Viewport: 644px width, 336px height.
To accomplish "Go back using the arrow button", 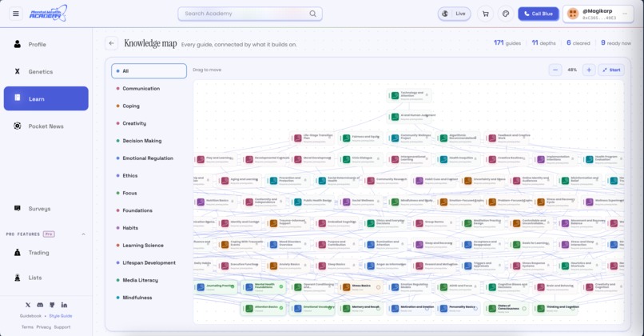I will pyautogui.click(x=111, y=43).
